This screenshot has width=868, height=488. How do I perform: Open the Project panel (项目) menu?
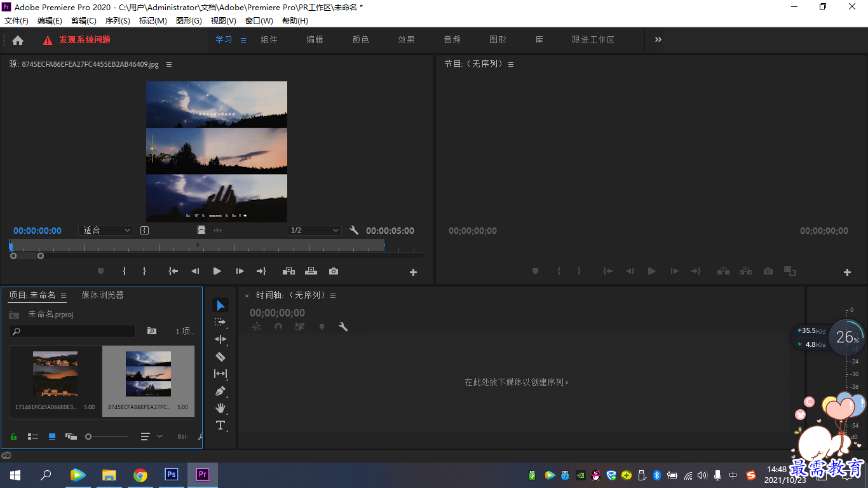pyautogui.click(x=64, y=295)
